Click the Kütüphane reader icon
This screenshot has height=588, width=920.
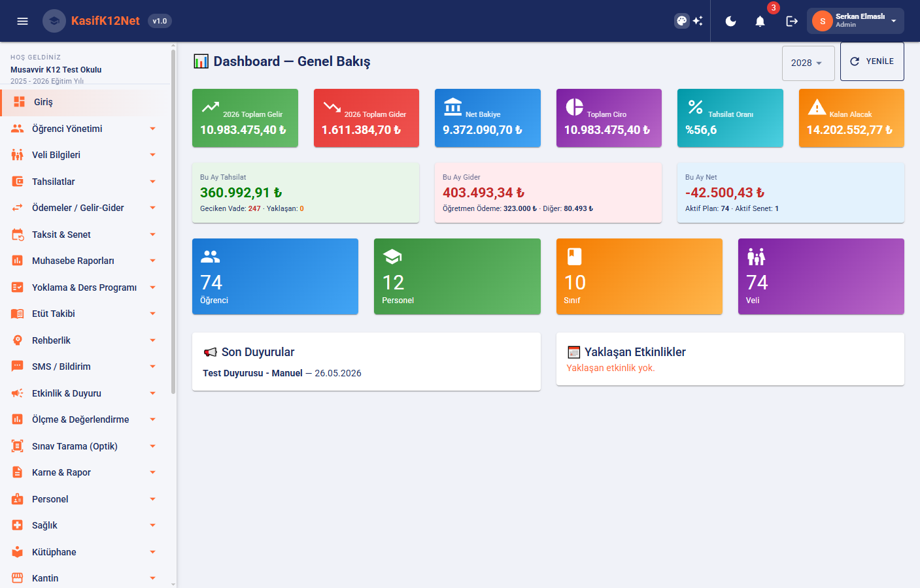[18, 552]
